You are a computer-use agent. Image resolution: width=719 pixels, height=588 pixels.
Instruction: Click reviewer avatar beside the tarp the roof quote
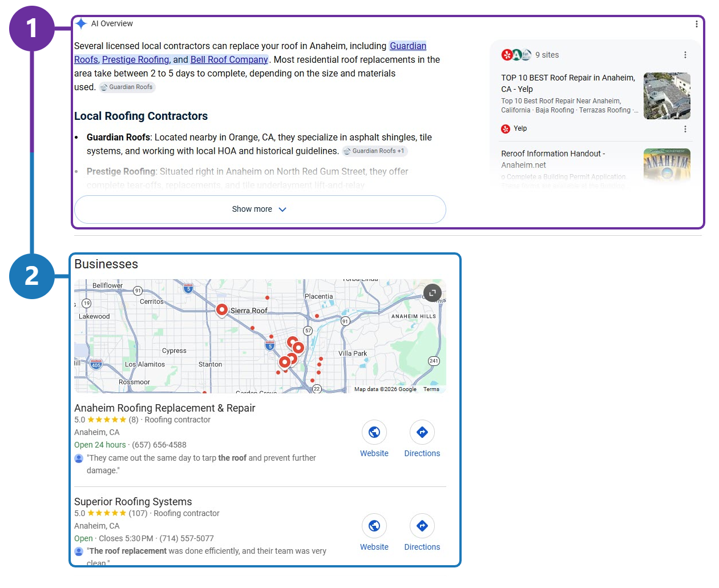pyautogui.click(x=79, y=458)
